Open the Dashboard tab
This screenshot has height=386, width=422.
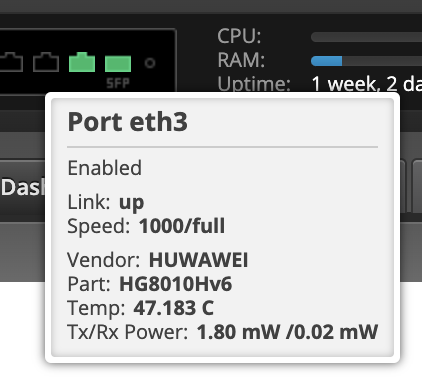click(22, 187)
